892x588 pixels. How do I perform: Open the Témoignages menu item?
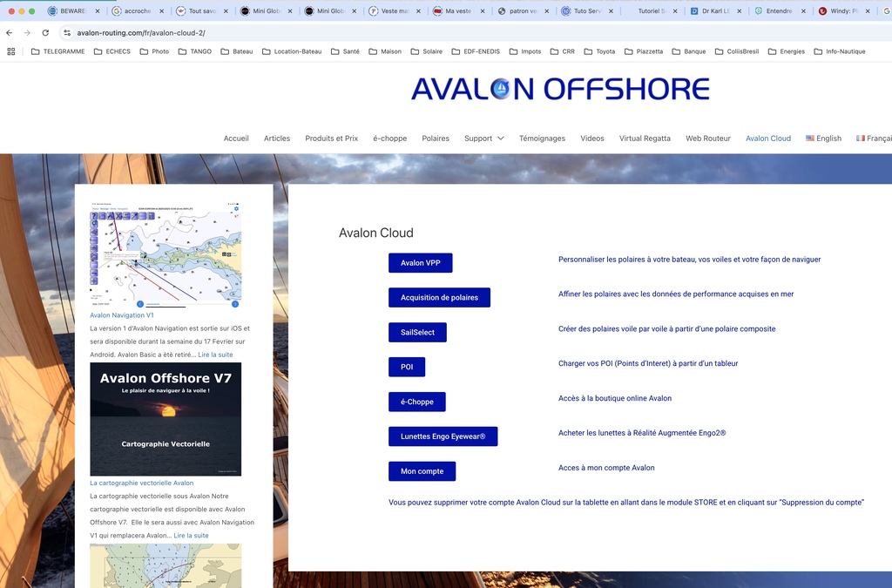click(542, 139)
